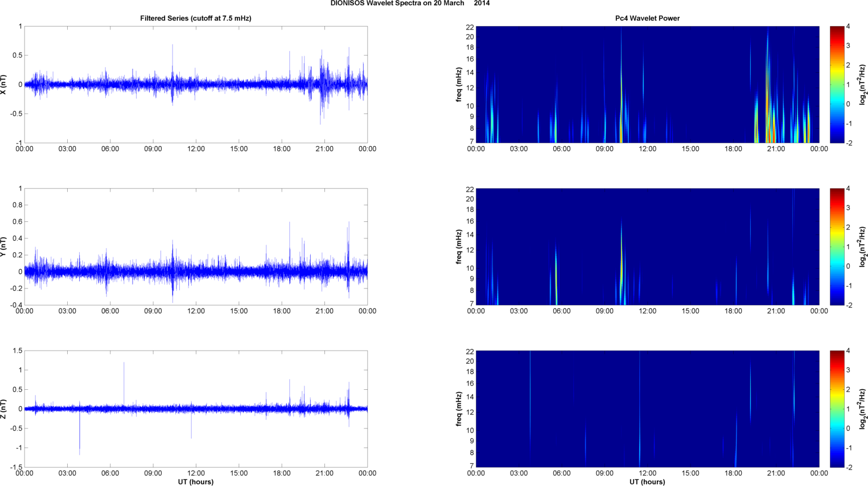Viewport: 868px width, 486px height.
Task: Click the colorbar beside the bottom spectrogram
Action: click(x=837, y=409)
